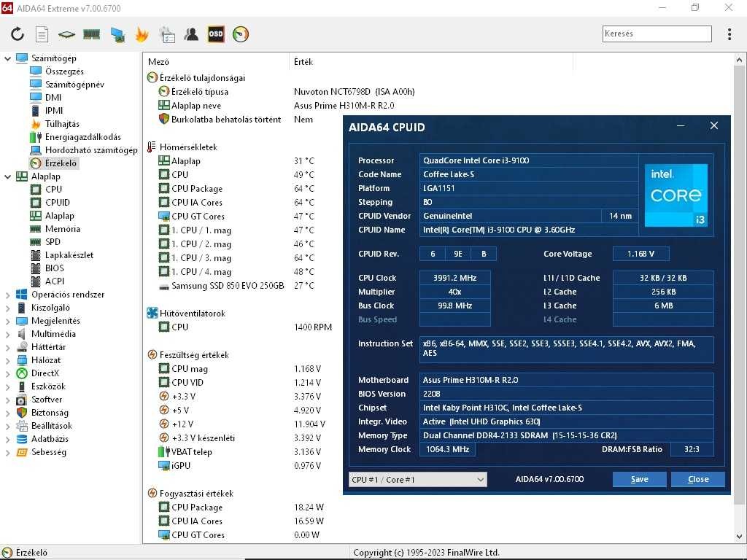The height and width of the screenshot is (560, 747).
Task: Select Memória in the tree
Action: coord(63,229)
